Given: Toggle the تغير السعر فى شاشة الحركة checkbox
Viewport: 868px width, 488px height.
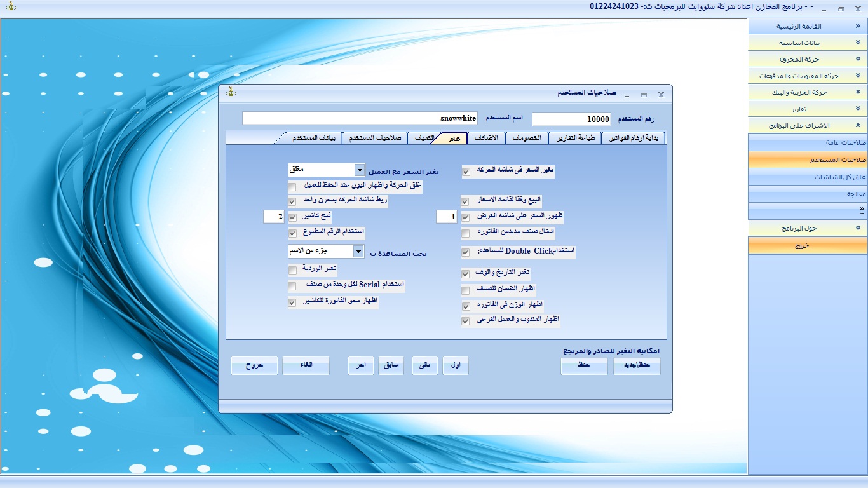Looking at the screenshot, I should [x=466, y=172].
